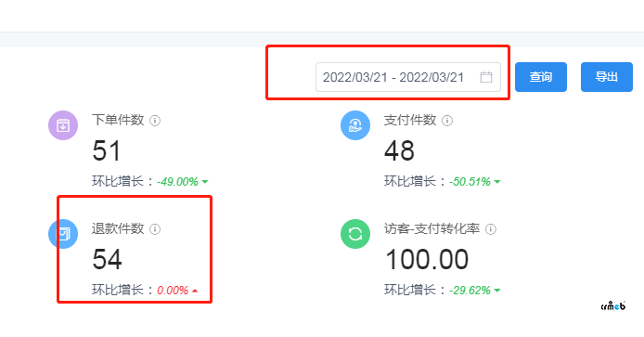644x337 pixels.
Task: Click the 下单件数 label
Action: tap(118, 120)
